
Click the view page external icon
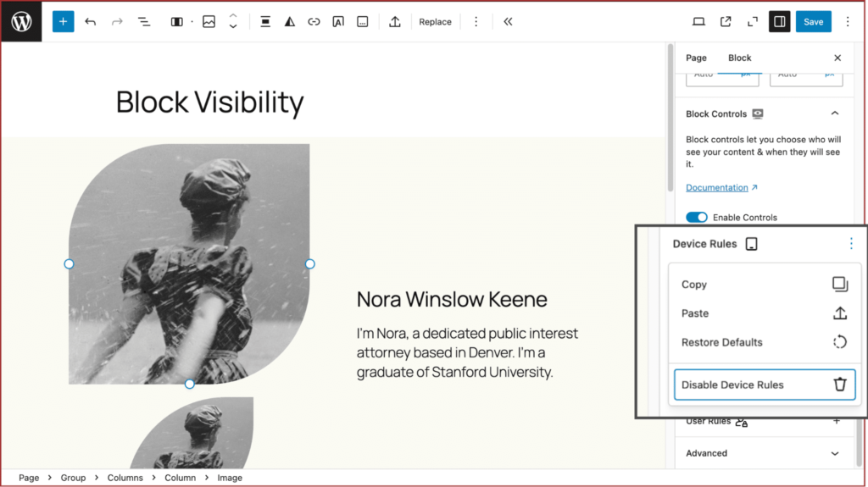point(726,22)
